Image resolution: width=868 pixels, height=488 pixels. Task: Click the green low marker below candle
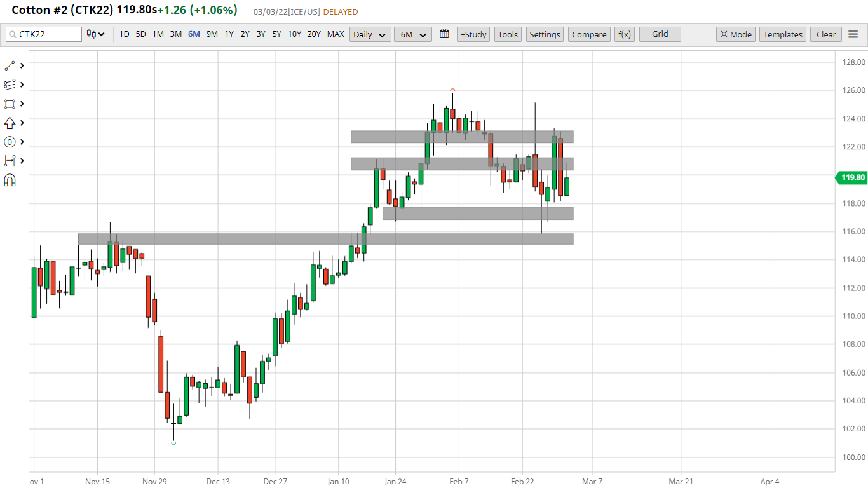click(173, 443)
